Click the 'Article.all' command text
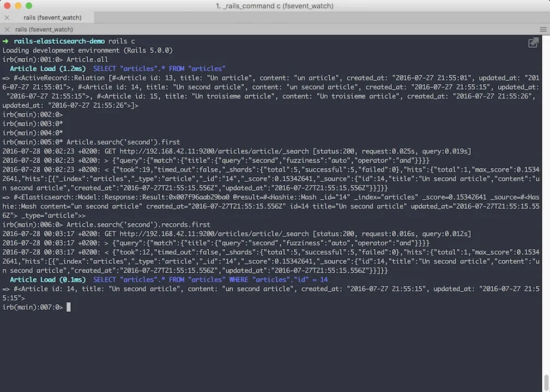The width and height of the screenshot is (550, 392). [x=87, y=59]
